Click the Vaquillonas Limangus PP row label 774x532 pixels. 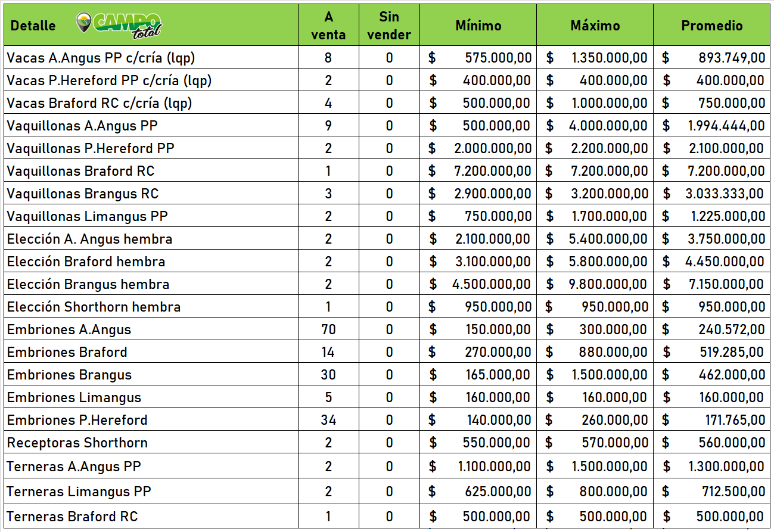[88, 216]
